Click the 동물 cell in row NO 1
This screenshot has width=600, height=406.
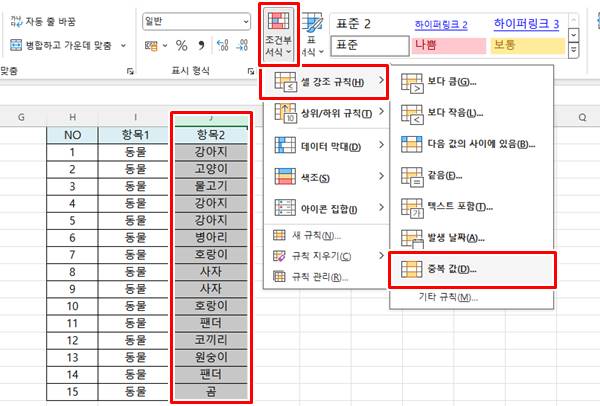[x=135, y=152]
